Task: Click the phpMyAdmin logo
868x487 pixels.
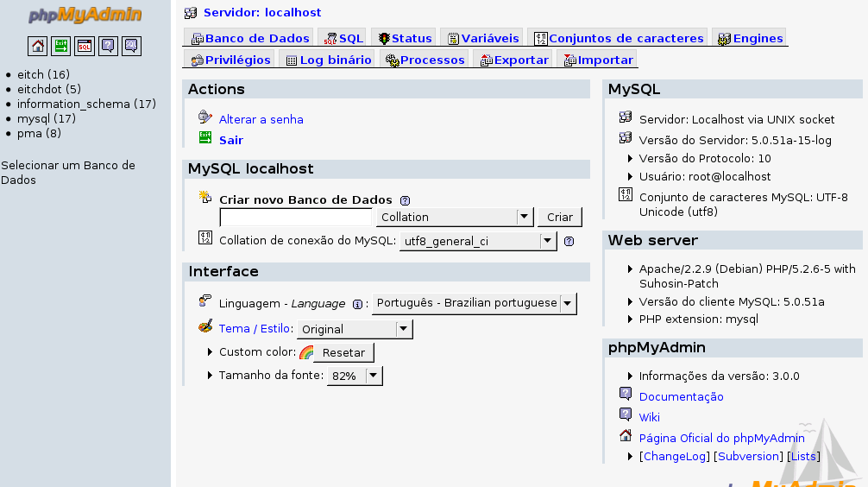Action: coord(85,15)
